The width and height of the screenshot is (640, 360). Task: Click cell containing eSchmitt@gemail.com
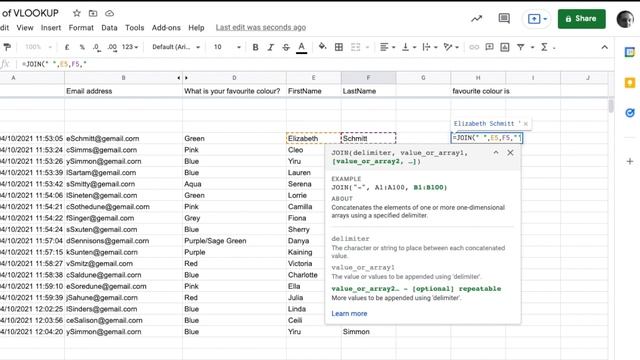coord(123,139)
